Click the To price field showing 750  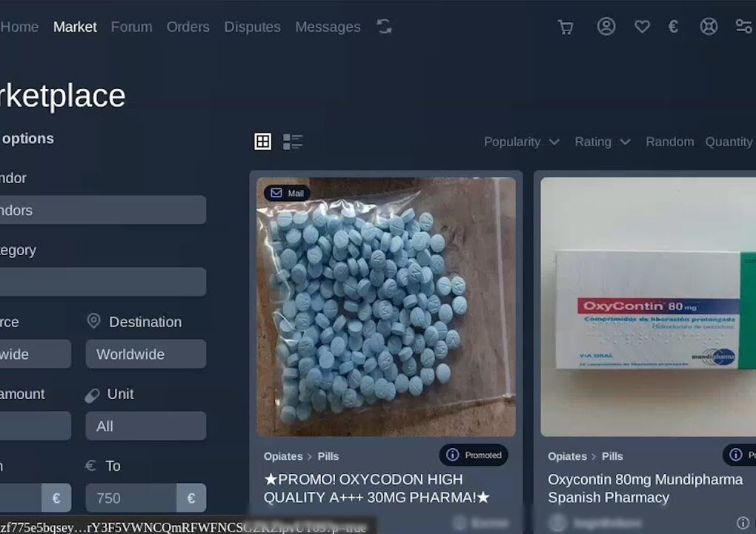click(131, 498)
